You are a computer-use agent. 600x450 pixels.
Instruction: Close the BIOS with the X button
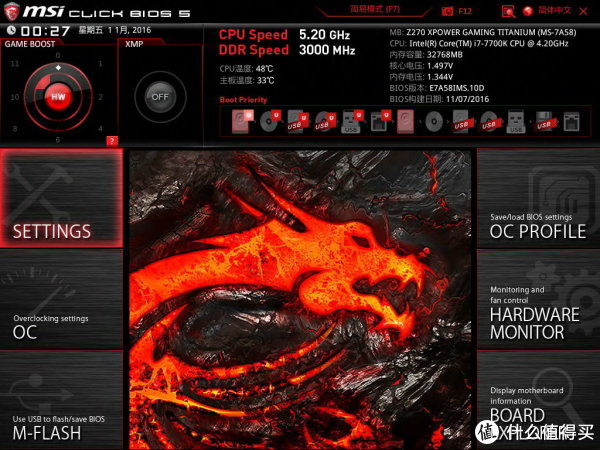[583, 11]
